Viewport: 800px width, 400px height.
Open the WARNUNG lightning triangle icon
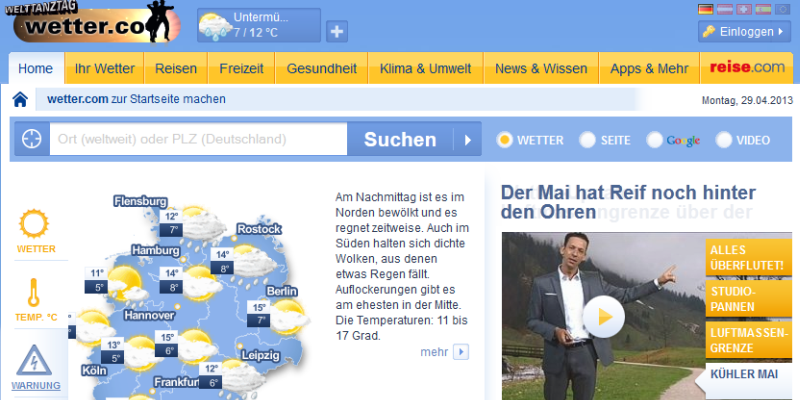(36, 360)
